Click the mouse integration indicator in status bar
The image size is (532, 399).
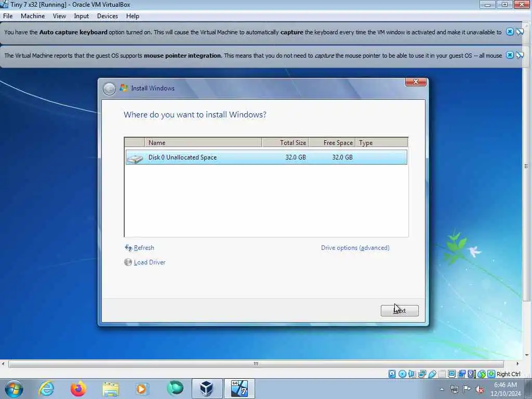coord(482,374)
